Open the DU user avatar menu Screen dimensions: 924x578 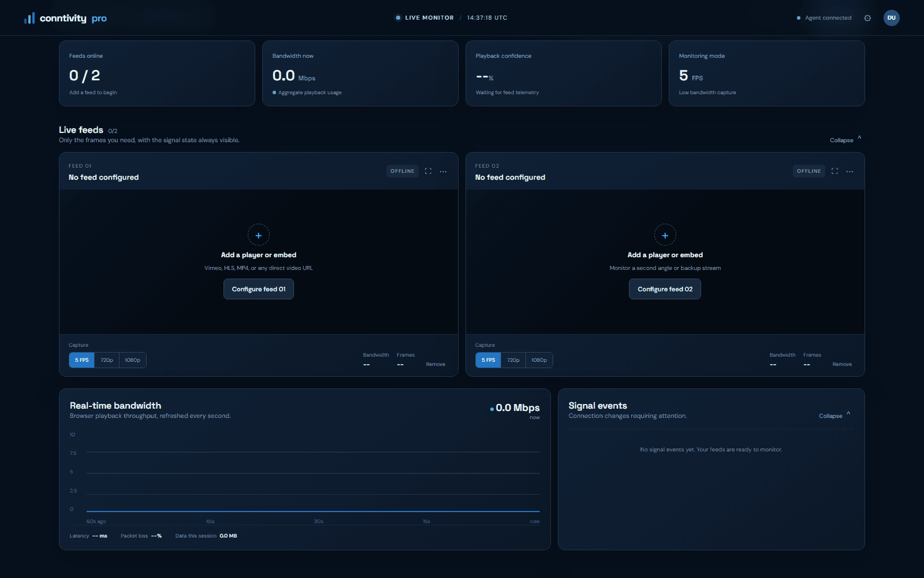[x=892, y=18]
